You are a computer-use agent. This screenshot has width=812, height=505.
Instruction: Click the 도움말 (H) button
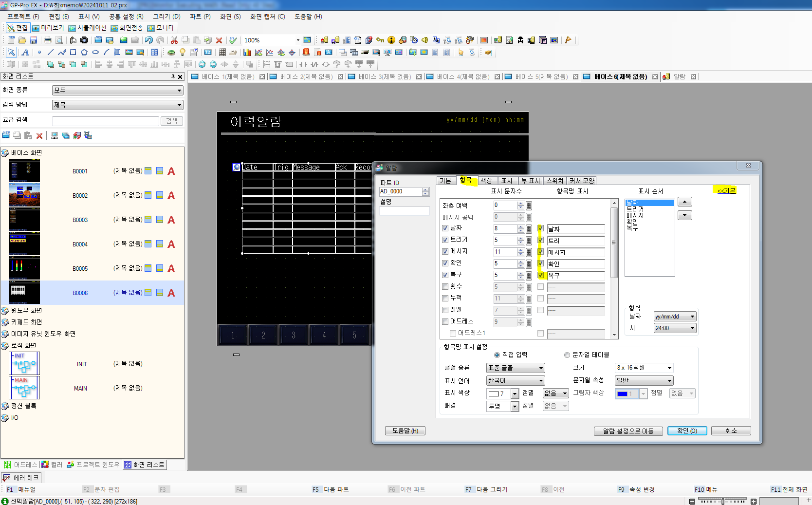pyautogui.click(x=405, y=431)
